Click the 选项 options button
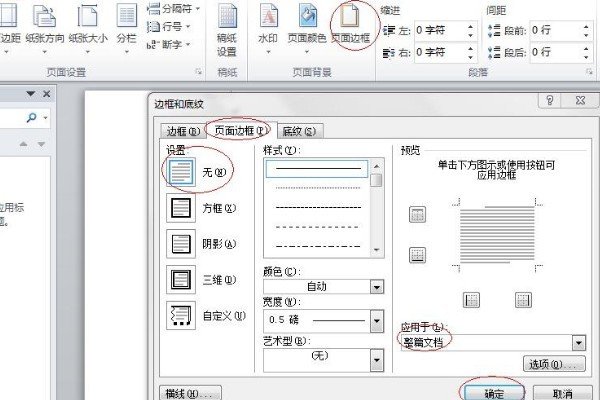The width and height of the screenshot is (600, 400). coord(554,364)
